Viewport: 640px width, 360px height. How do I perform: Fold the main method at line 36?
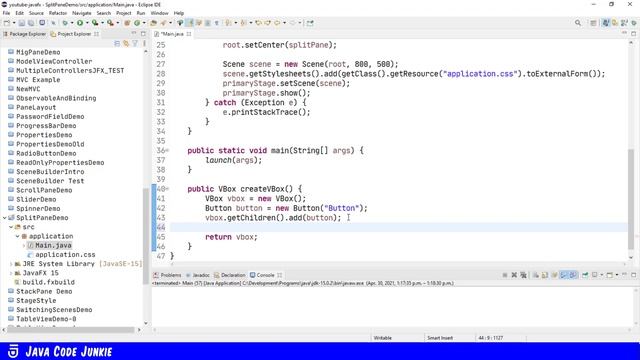167,151
